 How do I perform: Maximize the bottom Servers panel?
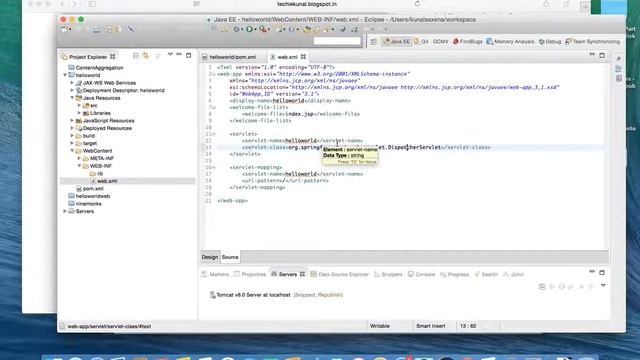(602, 272)
